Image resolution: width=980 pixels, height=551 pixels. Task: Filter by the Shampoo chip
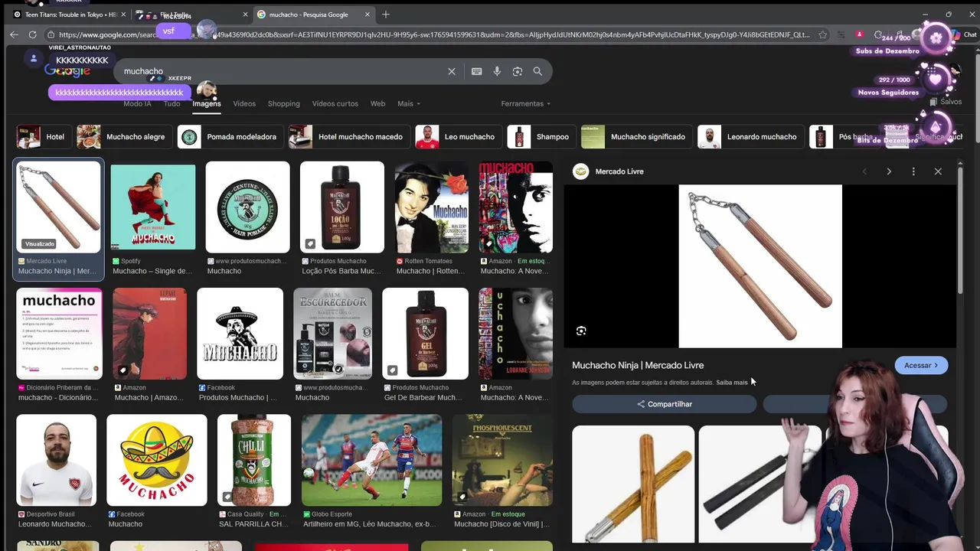[542, 137]
